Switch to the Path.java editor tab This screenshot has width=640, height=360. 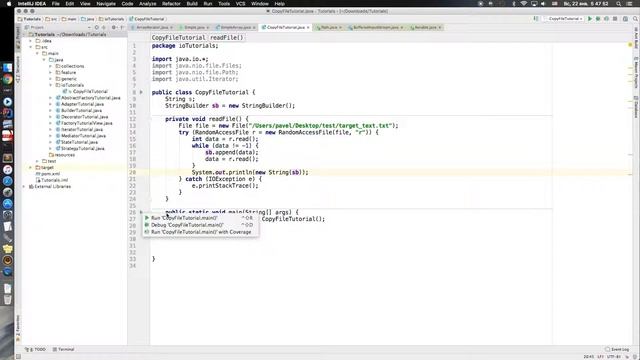[x=329, y=27]
